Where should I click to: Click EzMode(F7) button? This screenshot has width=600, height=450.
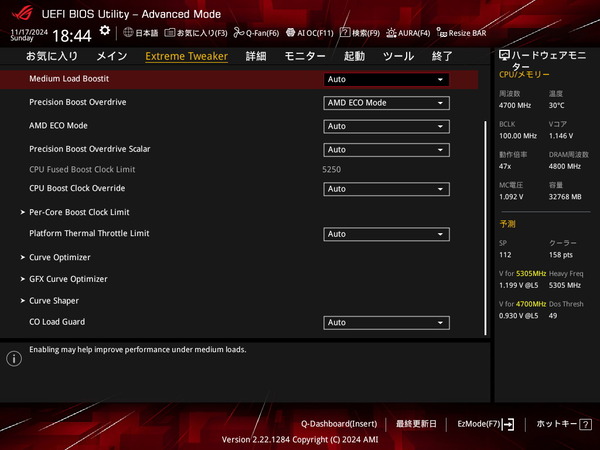486,424
